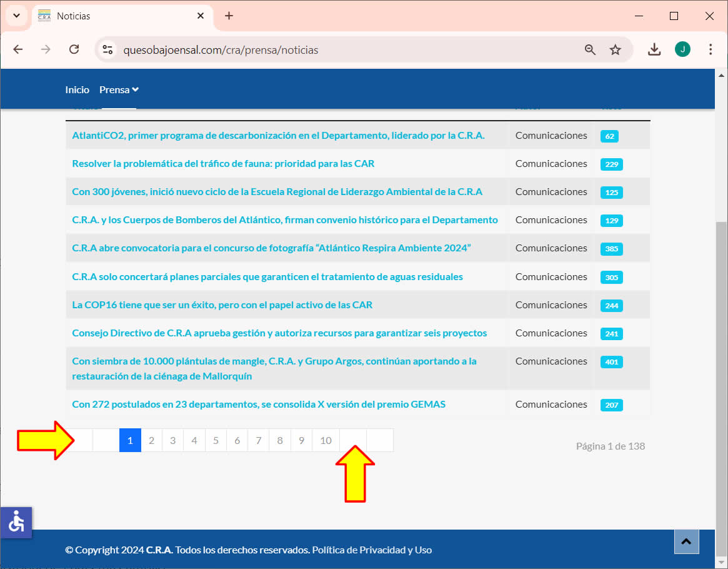The height and width of the screenshot is (569, 728).
Task: Expand the tab search chevron
Action: (16, 16)
